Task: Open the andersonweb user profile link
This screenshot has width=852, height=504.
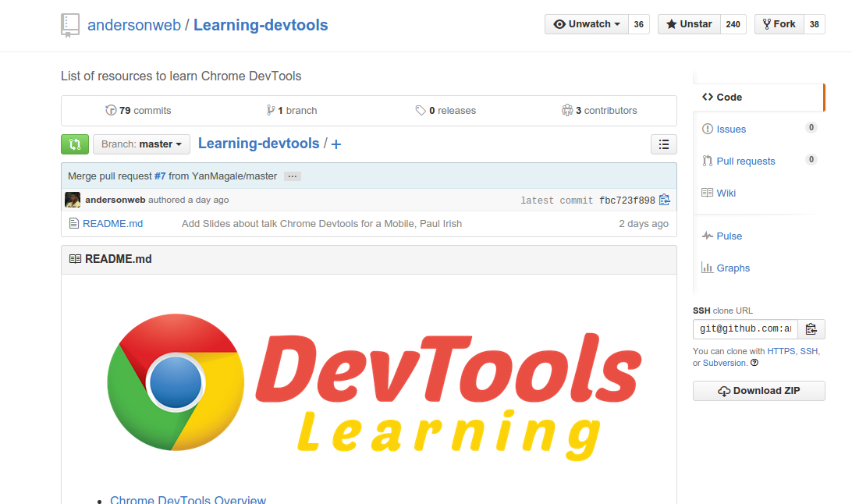Action: click(133, 25)
